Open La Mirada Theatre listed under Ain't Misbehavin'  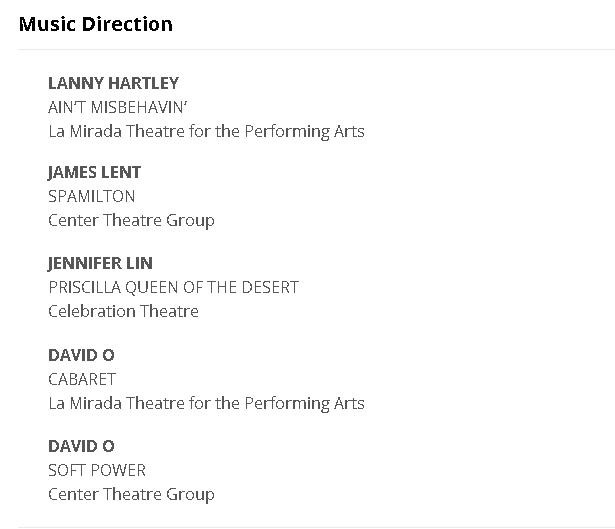[206, 131]
